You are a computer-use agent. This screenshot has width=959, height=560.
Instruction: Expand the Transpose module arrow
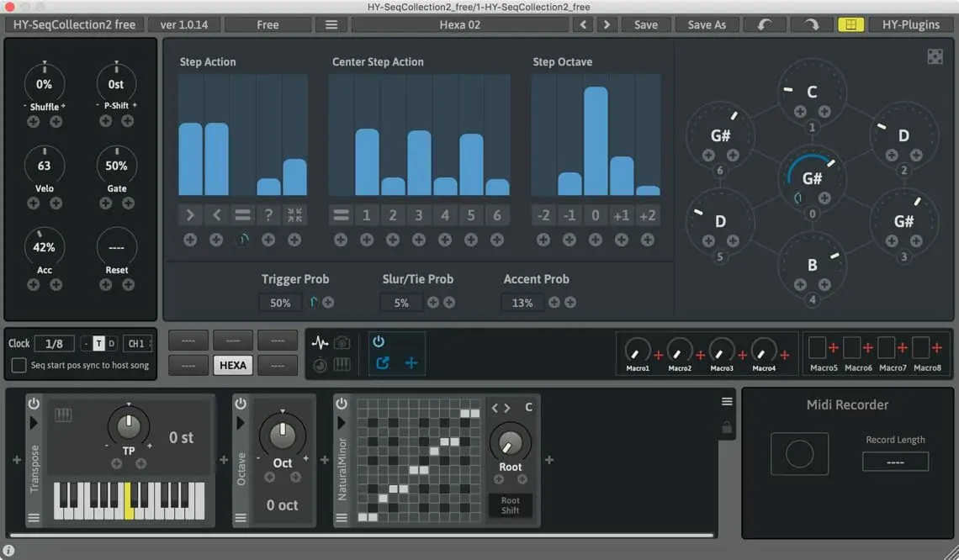pos(34,423)
